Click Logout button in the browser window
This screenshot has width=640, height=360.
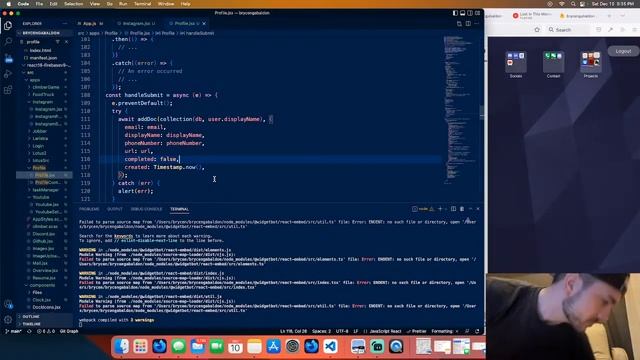click(x=623, y=51)
